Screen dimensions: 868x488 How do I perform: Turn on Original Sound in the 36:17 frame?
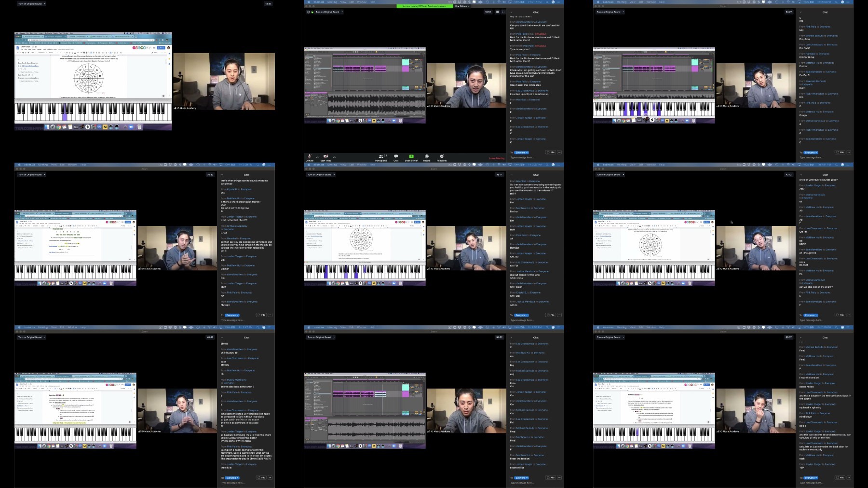coord(319,175)
